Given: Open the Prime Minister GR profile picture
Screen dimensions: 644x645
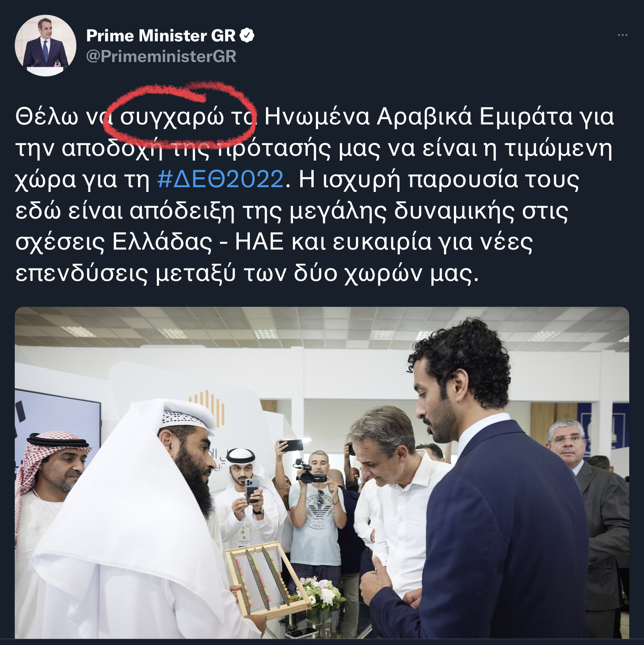Looking at the screenshot, I should pyautogui.click(x=45, y=46).
